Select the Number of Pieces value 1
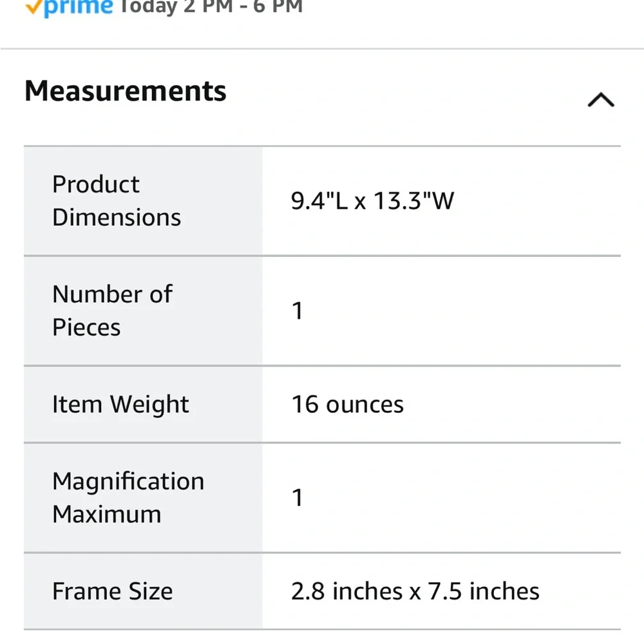644x644 pixels. pos(298,311)
